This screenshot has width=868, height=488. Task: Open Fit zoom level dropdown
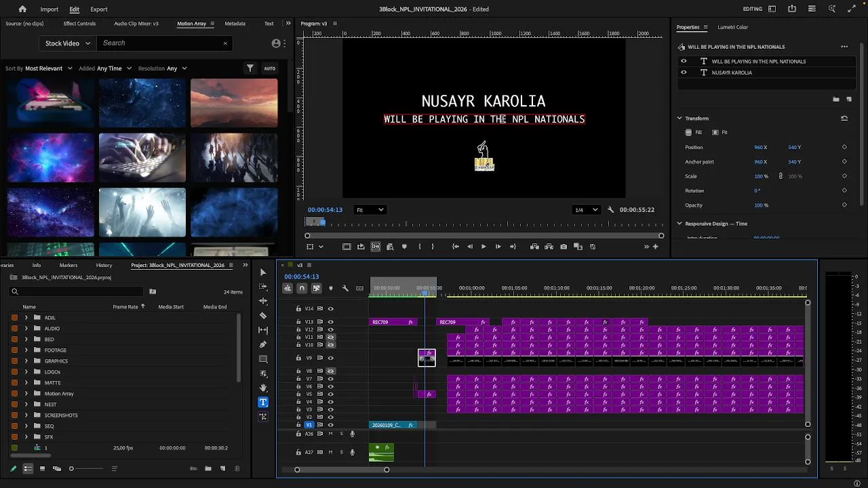click(x=370, y=209)
